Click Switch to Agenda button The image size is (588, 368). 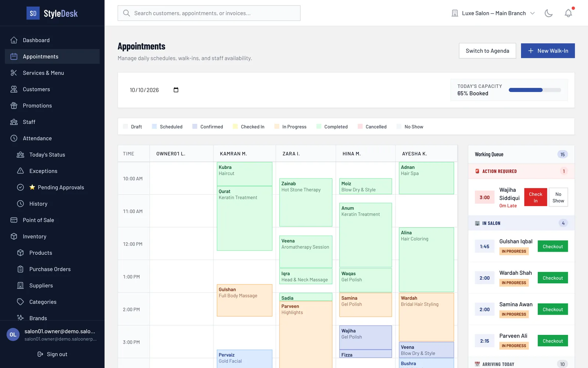pyautogui.click(x=487, y=51)
